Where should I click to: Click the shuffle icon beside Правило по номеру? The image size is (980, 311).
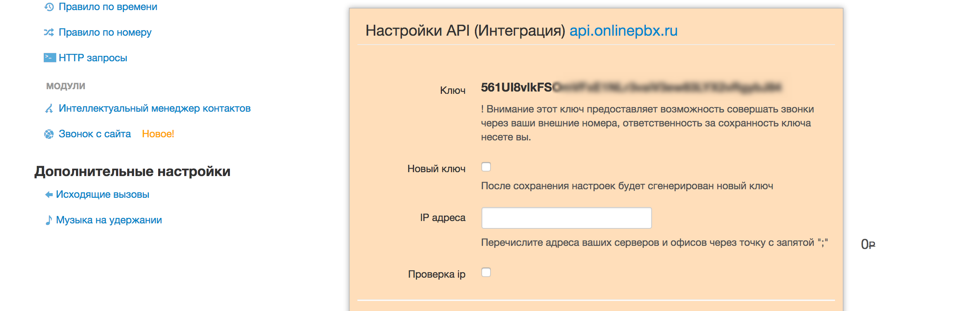(49, 32)
